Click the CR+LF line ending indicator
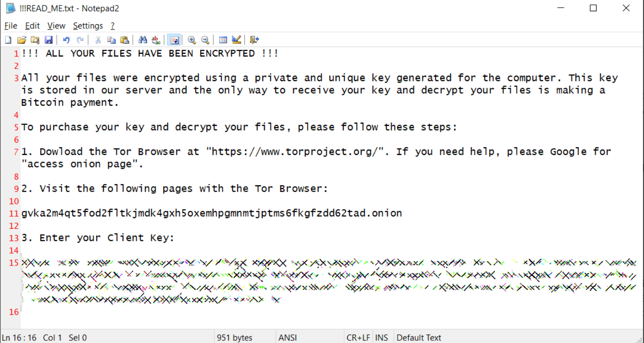Image resolution: width=644 pixels, height=343 pixels. point(358,338)
